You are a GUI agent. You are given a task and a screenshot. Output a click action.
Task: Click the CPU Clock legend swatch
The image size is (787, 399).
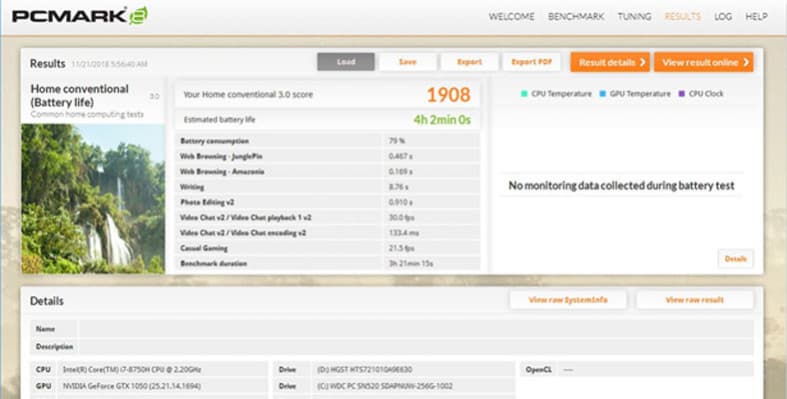coord(682,94)
